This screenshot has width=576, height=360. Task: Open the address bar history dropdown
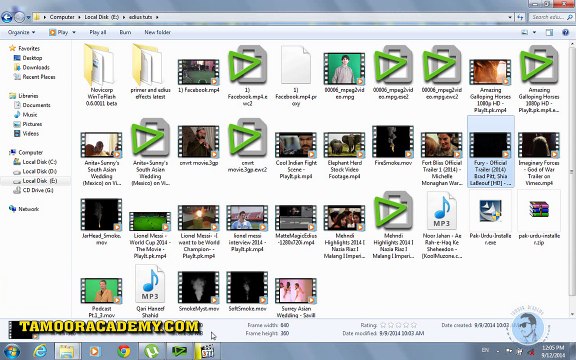pyautogui.click(x=510, y=17)
